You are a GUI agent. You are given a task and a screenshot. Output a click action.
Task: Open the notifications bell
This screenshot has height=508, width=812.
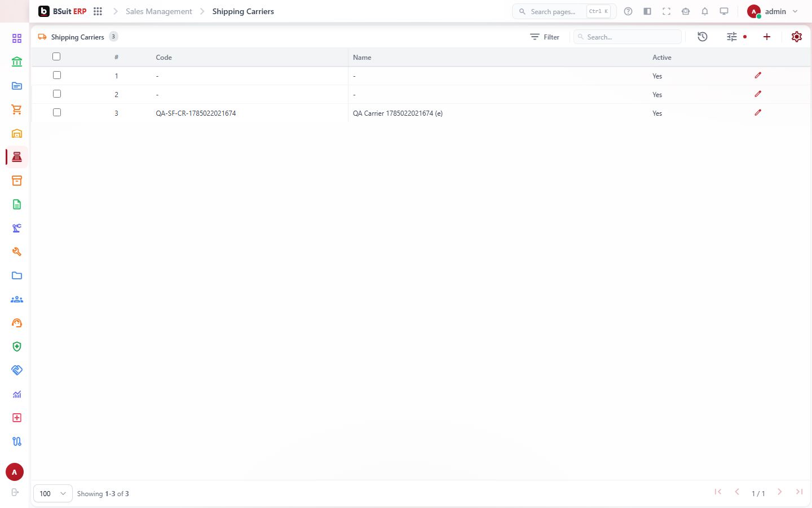click(x=705, y=11)
